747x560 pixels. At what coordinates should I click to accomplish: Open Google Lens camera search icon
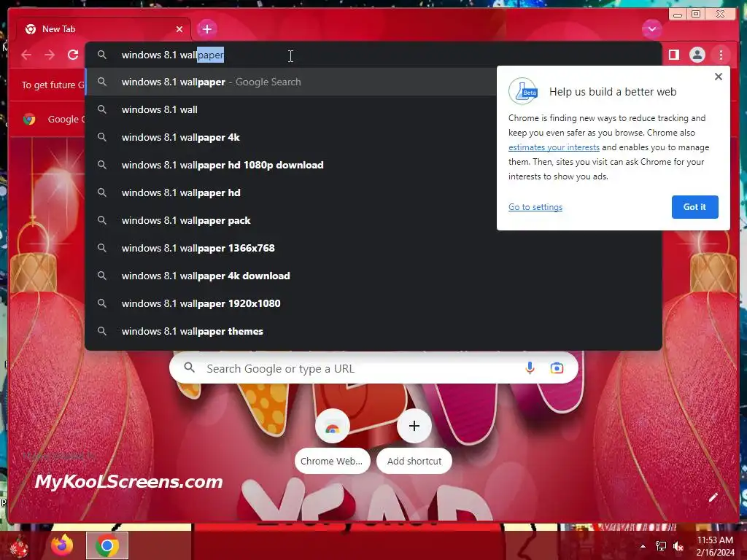557,368
